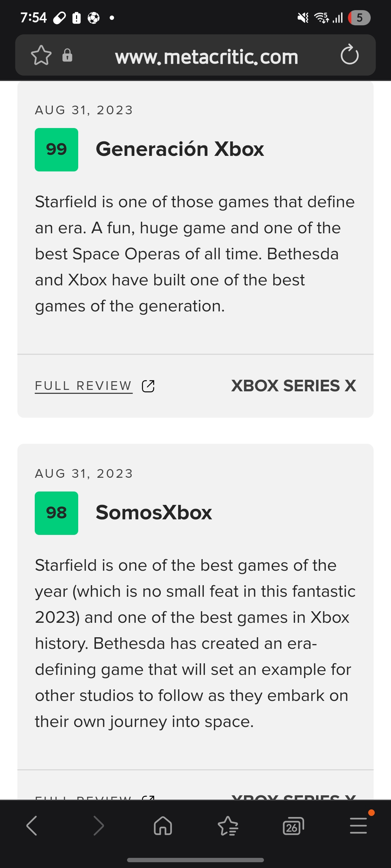391x868 pixels.
Task: Go forward with the right arrow
Action: tap(98, 826)
